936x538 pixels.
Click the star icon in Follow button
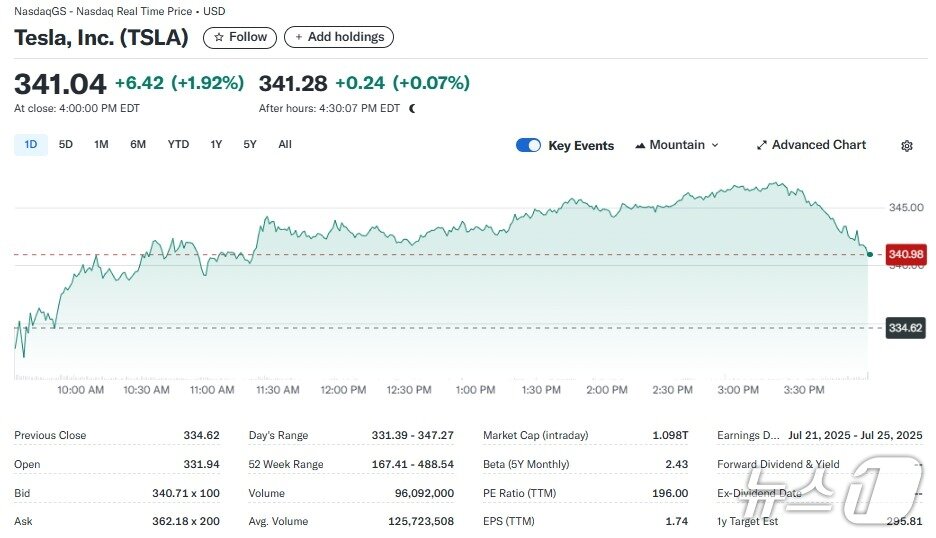(219, 37)
